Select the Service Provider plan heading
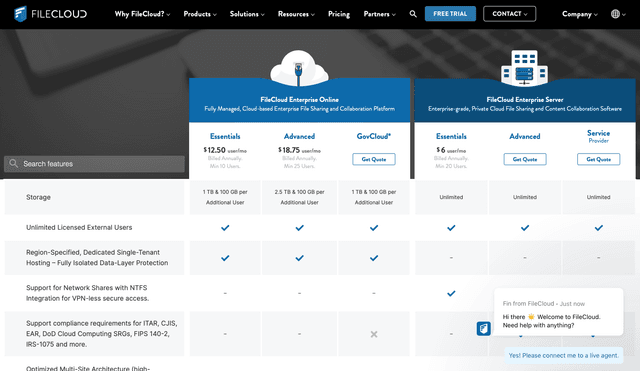Viewport: 640px width, 371px height. (x=598, y=136)
